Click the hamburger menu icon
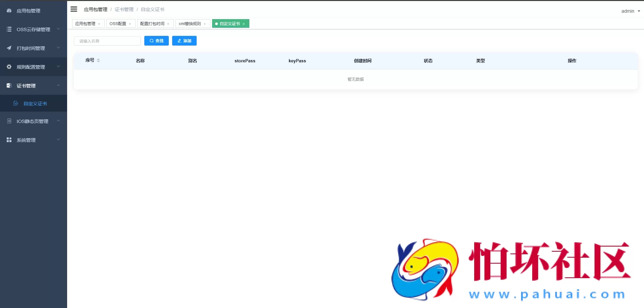Screen dimensions: 644x308 (74, 9)
